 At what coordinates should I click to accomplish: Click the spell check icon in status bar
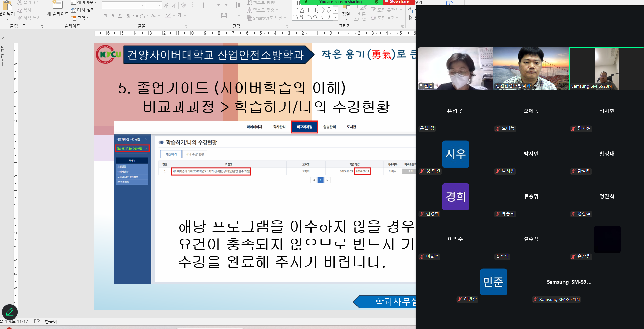tap(37, 321)
